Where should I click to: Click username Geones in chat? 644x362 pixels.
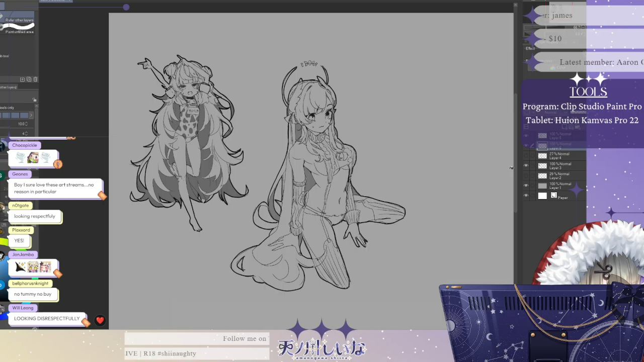(x=20, y=174)
